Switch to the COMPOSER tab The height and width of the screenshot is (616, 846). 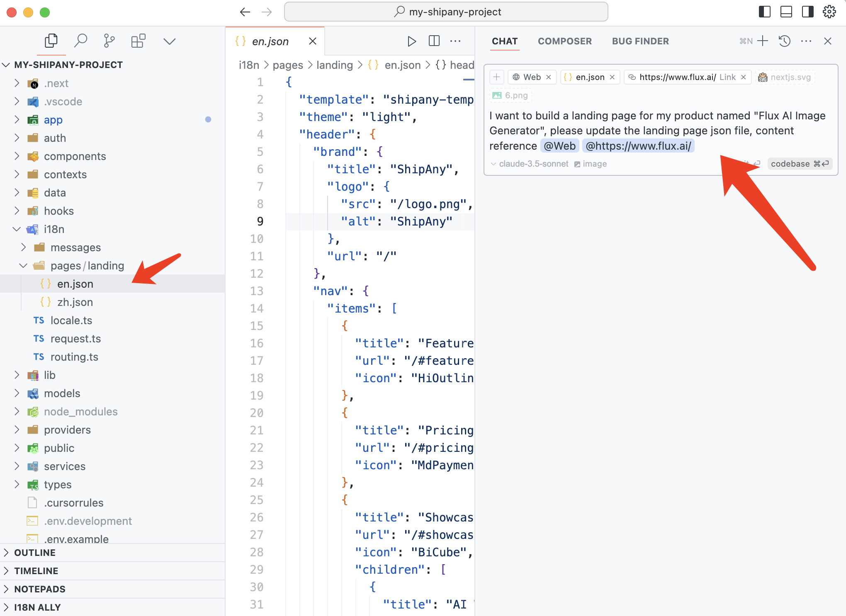[564, 41]
